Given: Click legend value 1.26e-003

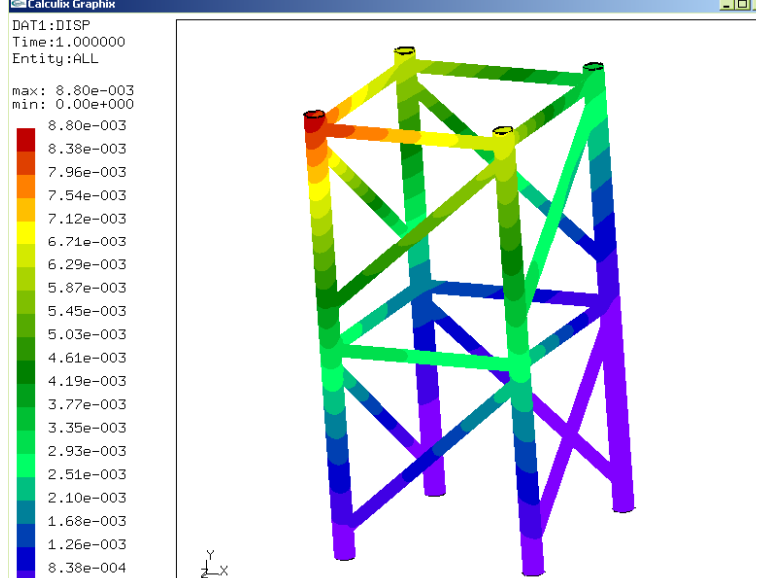Looking at the screenshot, I should 87,544.
